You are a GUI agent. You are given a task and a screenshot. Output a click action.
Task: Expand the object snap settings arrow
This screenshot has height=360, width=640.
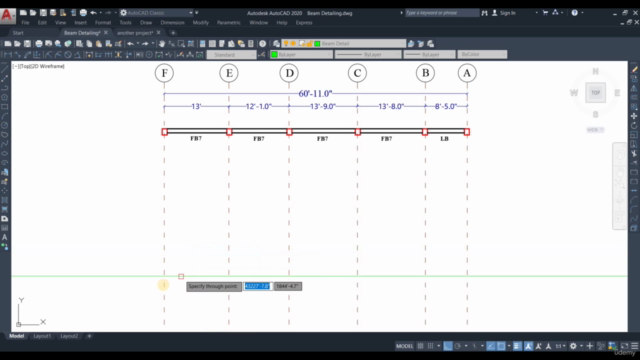[x=509, y=346]
